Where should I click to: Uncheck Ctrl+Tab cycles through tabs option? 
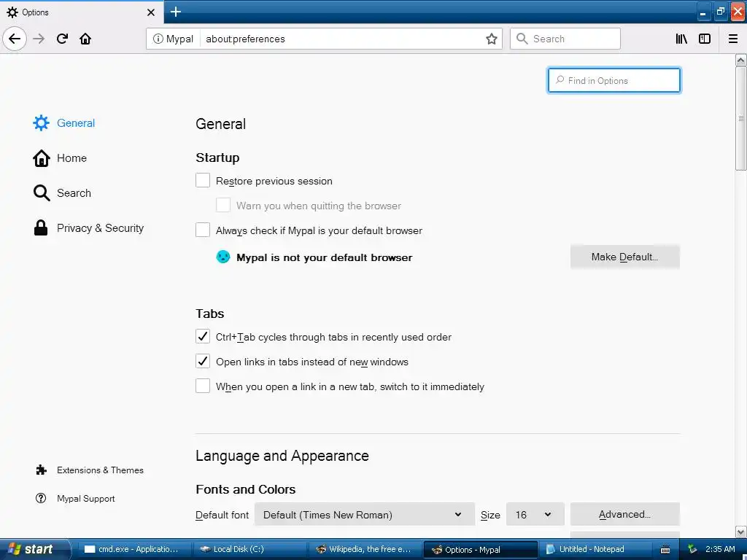coord(203,336)
